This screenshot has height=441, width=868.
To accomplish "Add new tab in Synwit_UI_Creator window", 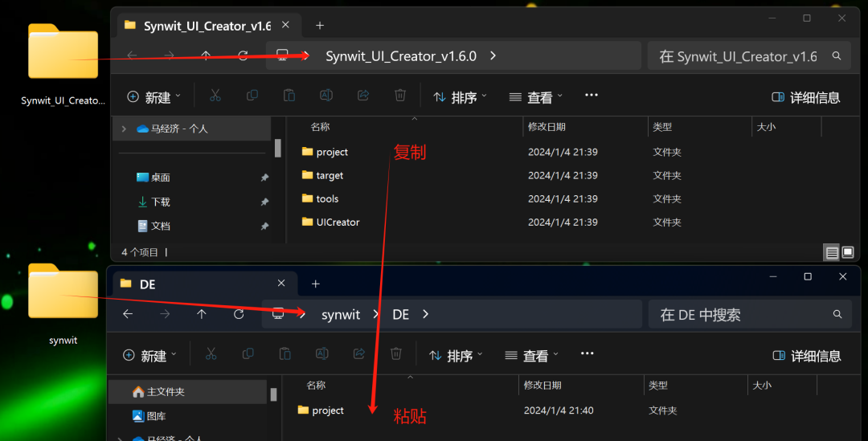I will 320,26.
